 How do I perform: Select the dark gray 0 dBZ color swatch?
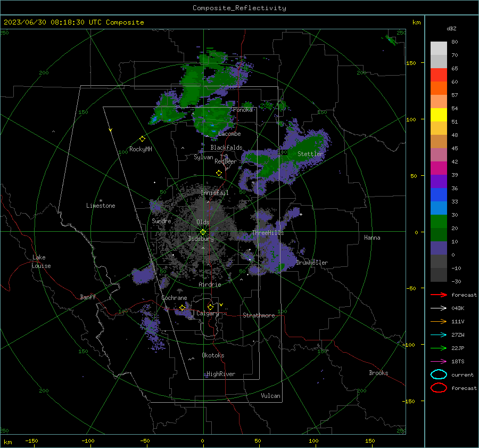tap(439, 261)
